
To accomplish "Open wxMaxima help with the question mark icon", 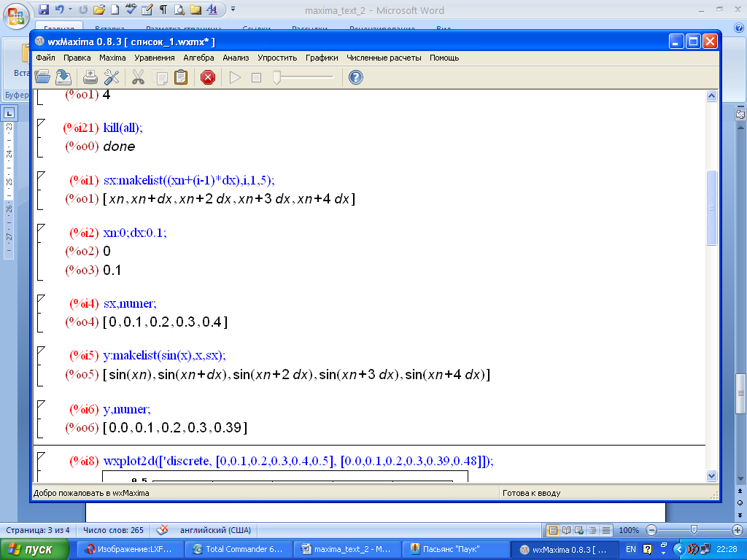I will pyautogui.click(x=356, y=77).
